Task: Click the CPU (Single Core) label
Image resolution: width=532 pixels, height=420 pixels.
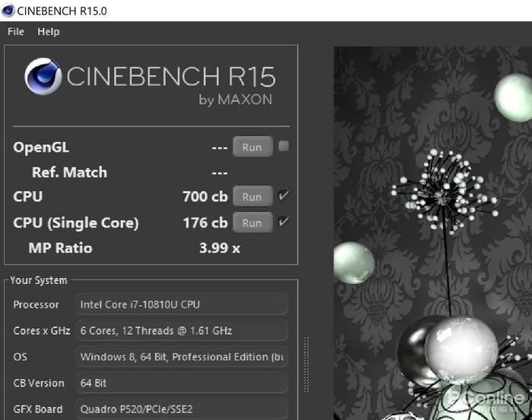Action: click(x=76, y=223)
